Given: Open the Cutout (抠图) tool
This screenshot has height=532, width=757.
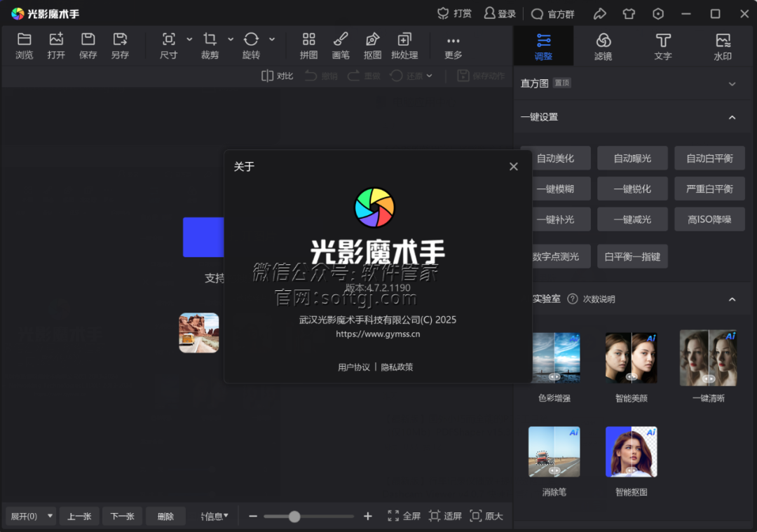Looking at the screenshot, I should (x=373, y=40).
